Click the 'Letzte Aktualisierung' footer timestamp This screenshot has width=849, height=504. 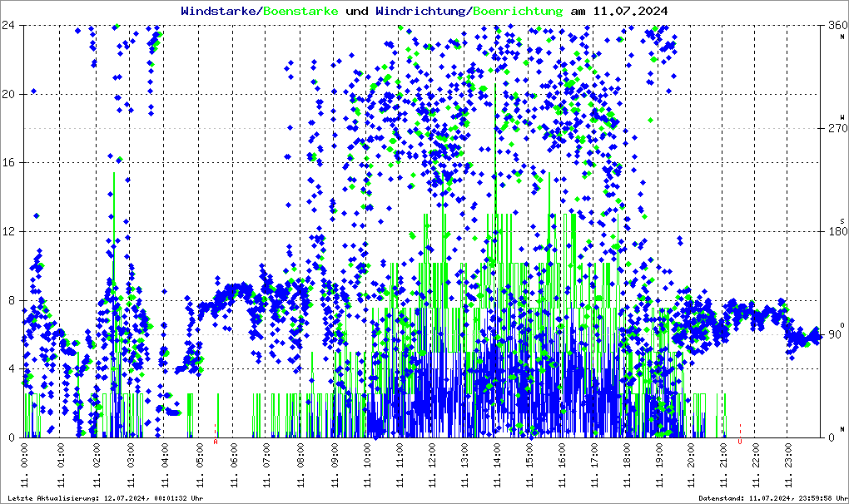click(106, 498)
